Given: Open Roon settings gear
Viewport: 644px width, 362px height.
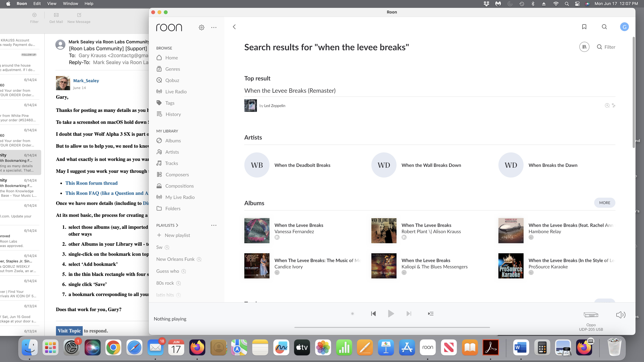Looking at the screenshot, I should (202, 27).
